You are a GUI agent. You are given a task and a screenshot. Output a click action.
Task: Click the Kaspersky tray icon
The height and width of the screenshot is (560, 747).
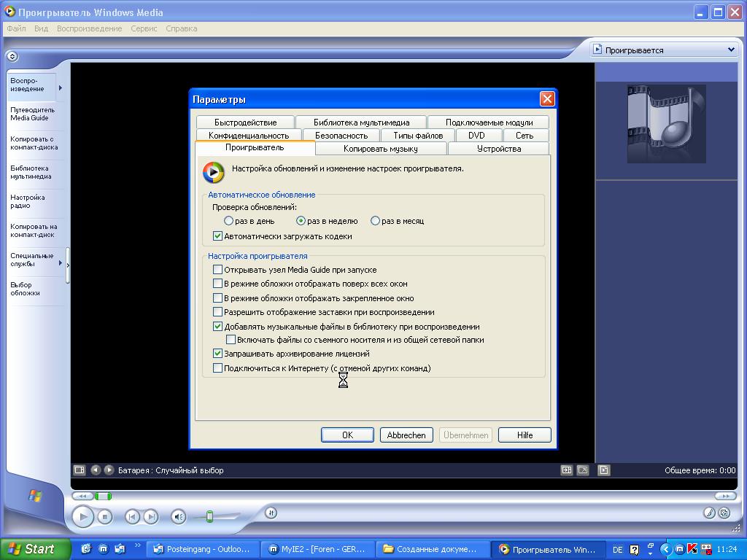coord(692,549)
